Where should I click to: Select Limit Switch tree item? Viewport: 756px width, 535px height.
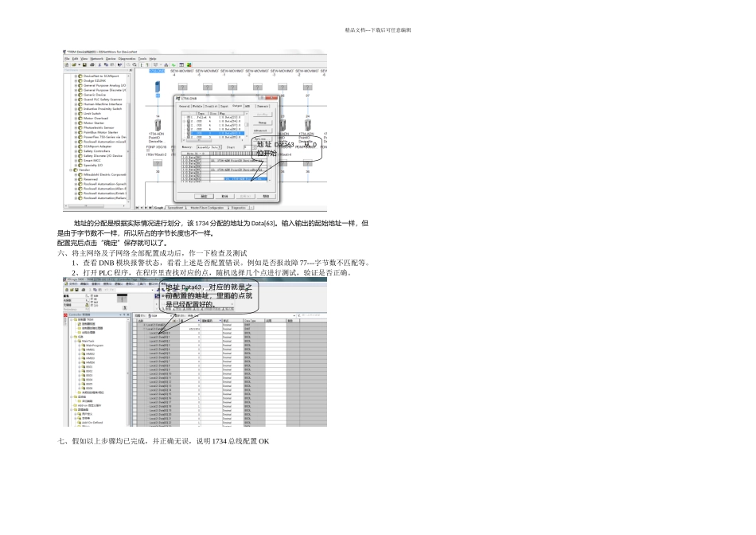click(x=92, y=114)
